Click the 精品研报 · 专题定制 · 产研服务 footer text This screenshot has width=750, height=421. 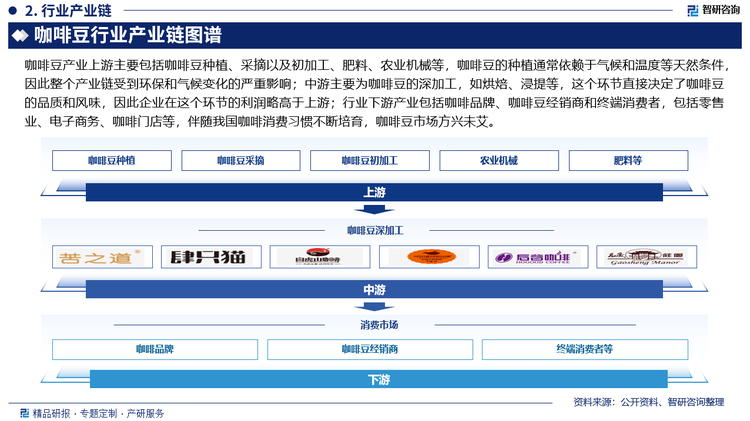tap(98, 413)
